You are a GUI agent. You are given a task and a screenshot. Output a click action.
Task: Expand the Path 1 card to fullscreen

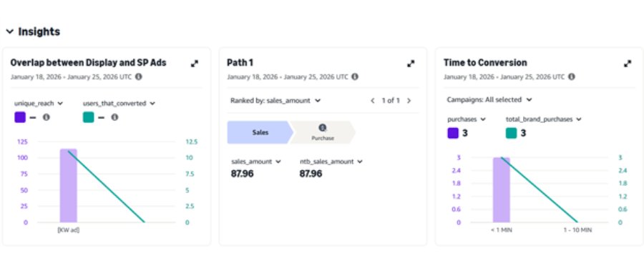tap(411, 63)
